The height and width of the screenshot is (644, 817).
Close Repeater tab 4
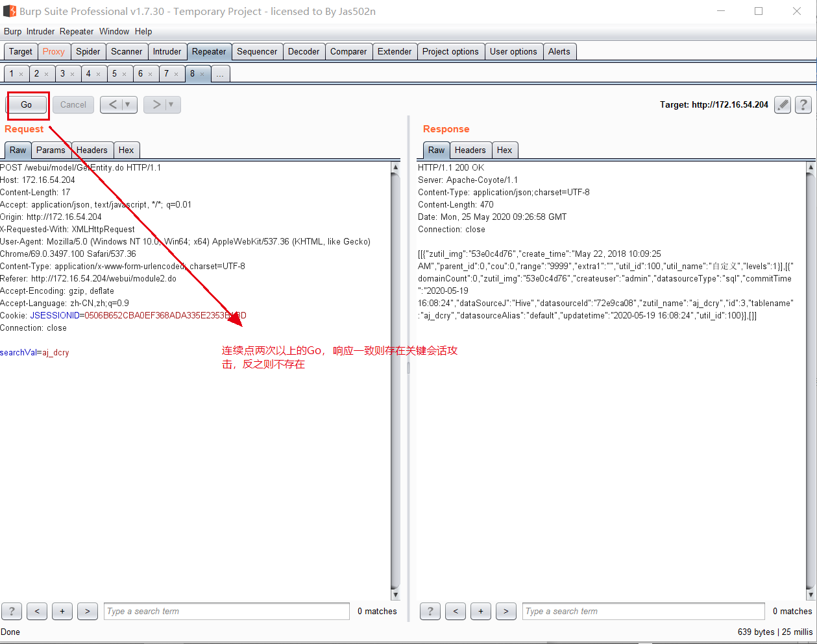[x=99, y=74]
